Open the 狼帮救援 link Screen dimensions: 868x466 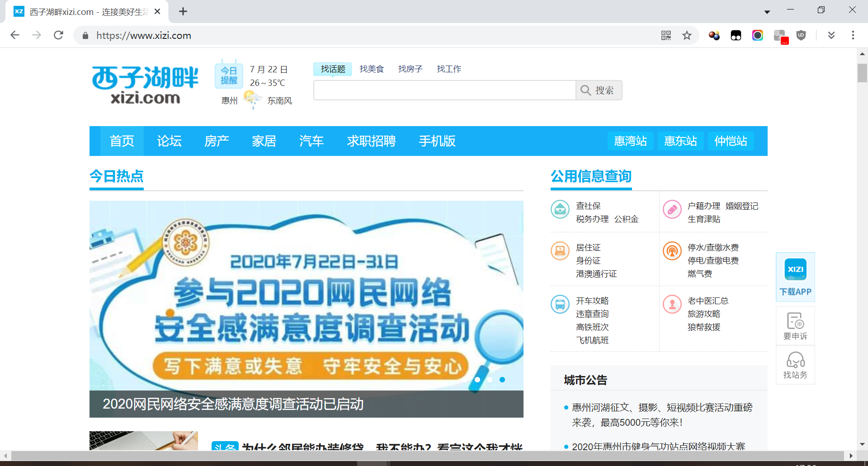pyautogui.click(x=704, y=327)
